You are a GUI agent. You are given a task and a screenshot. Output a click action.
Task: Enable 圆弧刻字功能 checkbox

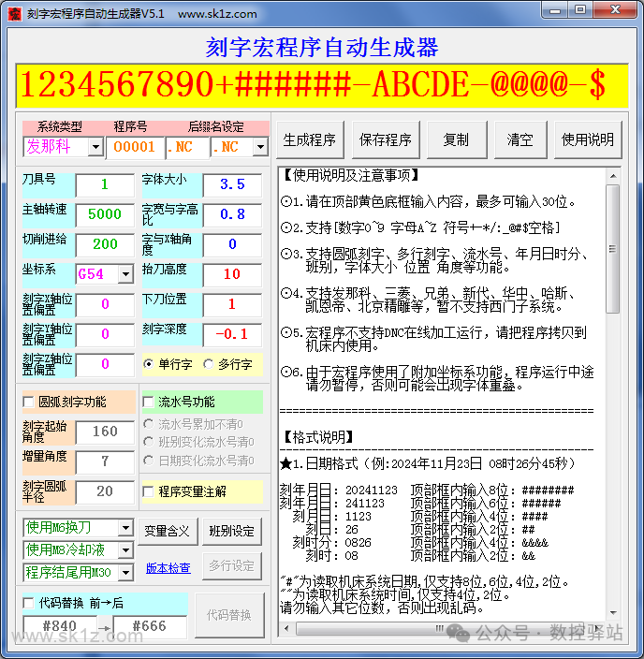click(x=29, y=402)
